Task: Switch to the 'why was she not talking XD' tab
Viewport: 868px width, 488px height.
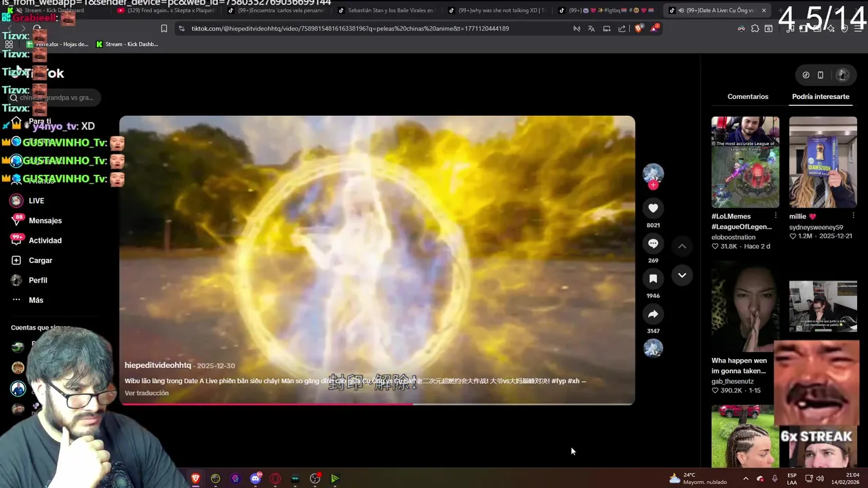Action: click(x=497, y=10)
